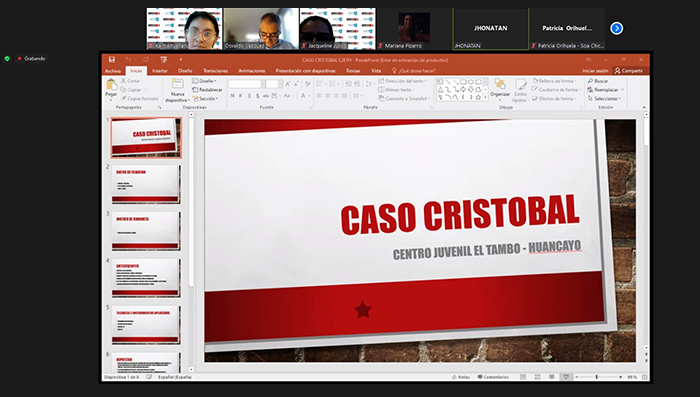Fit slide to current window icon

pyautogui.click(x=644, y=377)
